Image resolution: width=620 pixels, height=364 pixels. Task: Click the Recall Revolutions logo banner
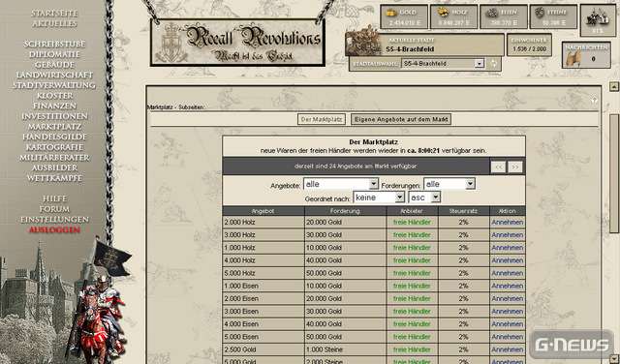(237, 43)
